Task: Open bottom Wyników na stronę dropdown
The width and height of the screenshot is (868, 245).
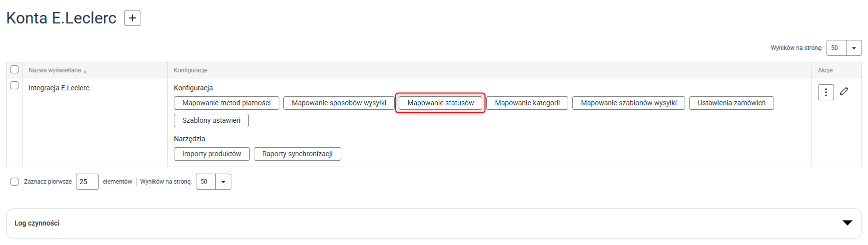Action: pos(223,182)
